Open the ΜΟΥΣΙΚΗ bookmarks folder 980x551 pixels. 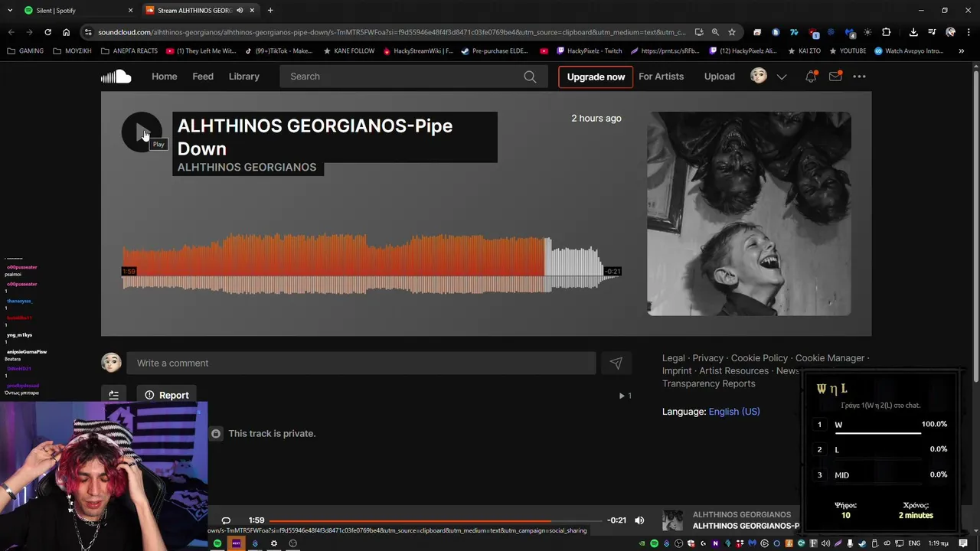72,51
